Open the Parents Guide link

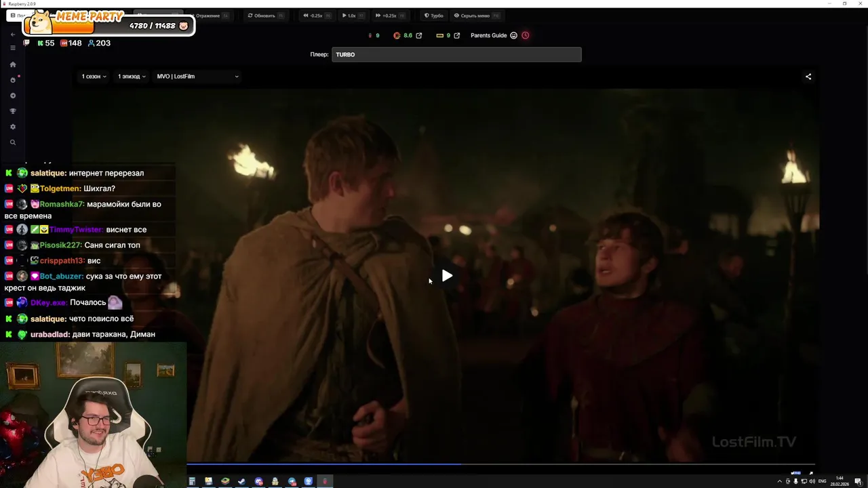489,35
